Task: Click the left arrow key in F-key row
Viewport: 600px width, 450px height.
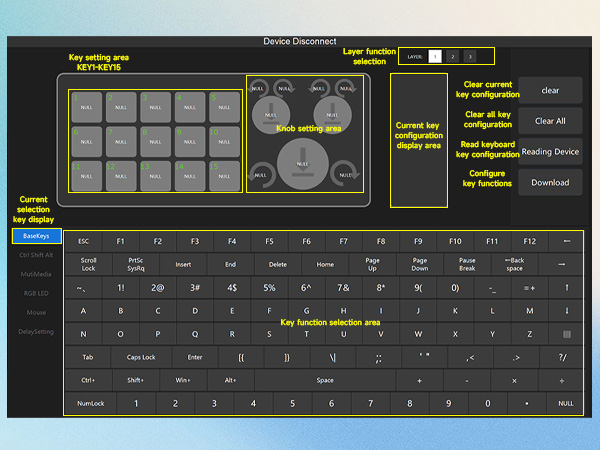Action: (566, 241)
